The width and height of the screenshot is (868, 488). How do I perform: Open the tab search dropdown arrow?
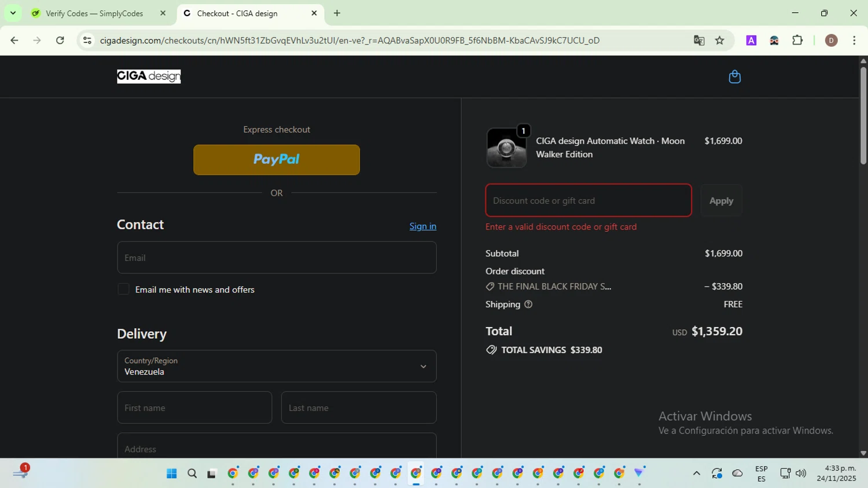point(13,13)
